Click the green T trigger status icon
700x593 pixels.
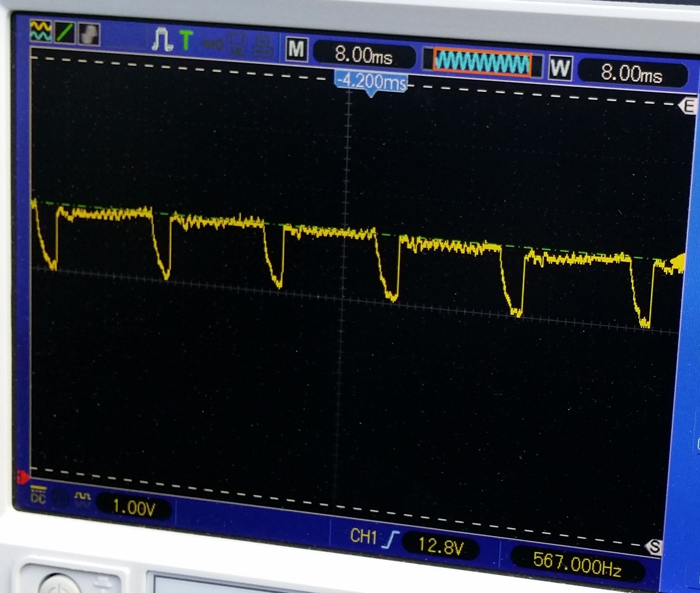[186, 41]
